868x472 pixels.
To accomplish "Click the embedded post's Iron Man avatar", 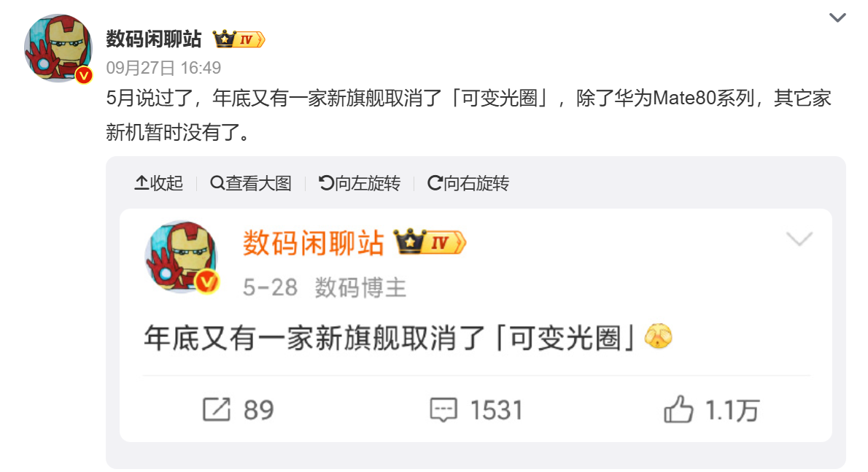I will click(182, 257).
